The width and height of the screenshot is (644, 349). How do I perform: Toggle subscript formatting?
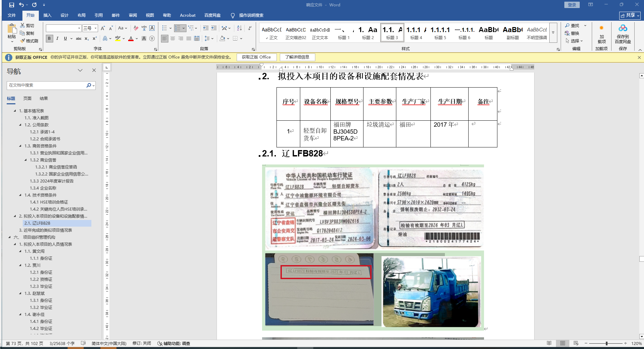(x=87, y=38)
